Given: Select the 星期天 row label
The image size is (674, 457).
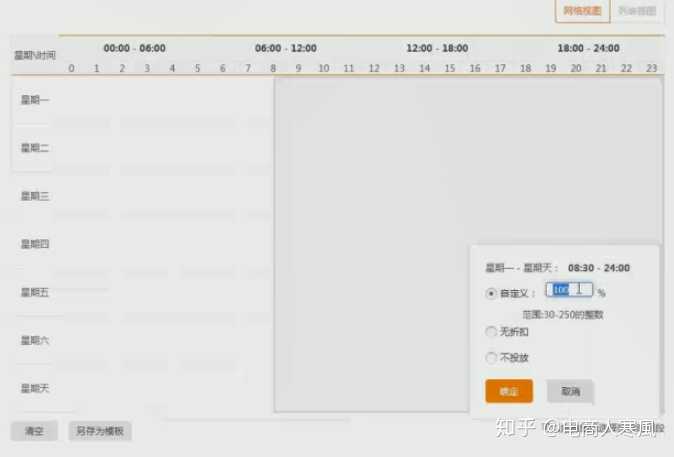Looking at the screenshot, I should coord(35,388).
